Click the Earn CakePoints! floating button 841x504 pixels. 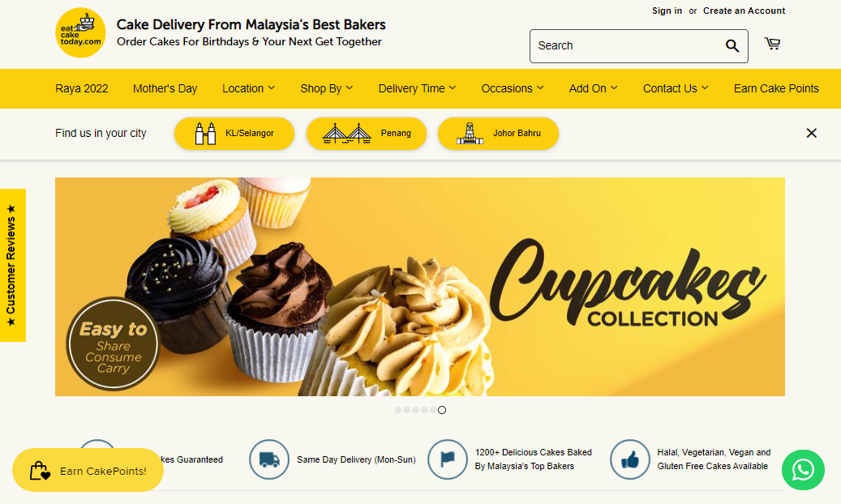(88, 470)
